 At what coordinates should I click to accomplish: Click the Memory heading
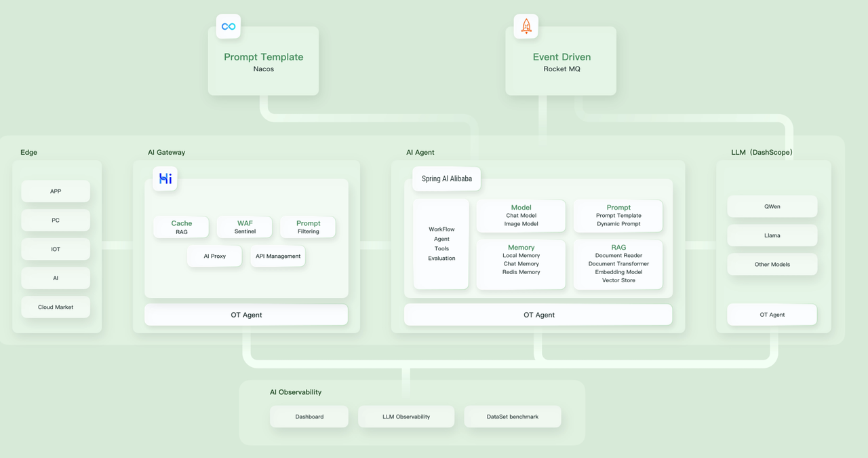point(521,248)
